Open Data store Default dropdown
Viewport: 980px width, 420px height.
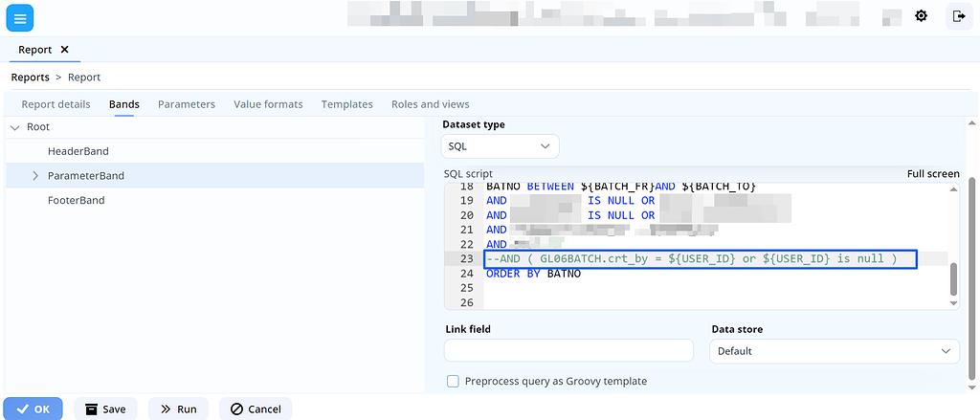(x=835, y=351)
